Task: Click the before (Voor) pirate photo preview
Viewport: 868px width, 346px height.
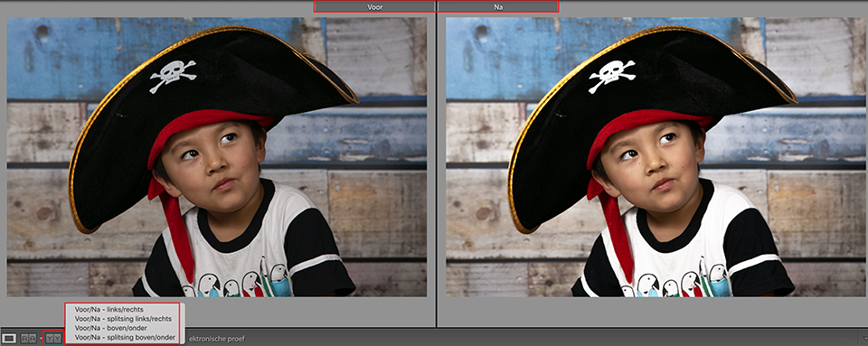Action: (217, 157)
